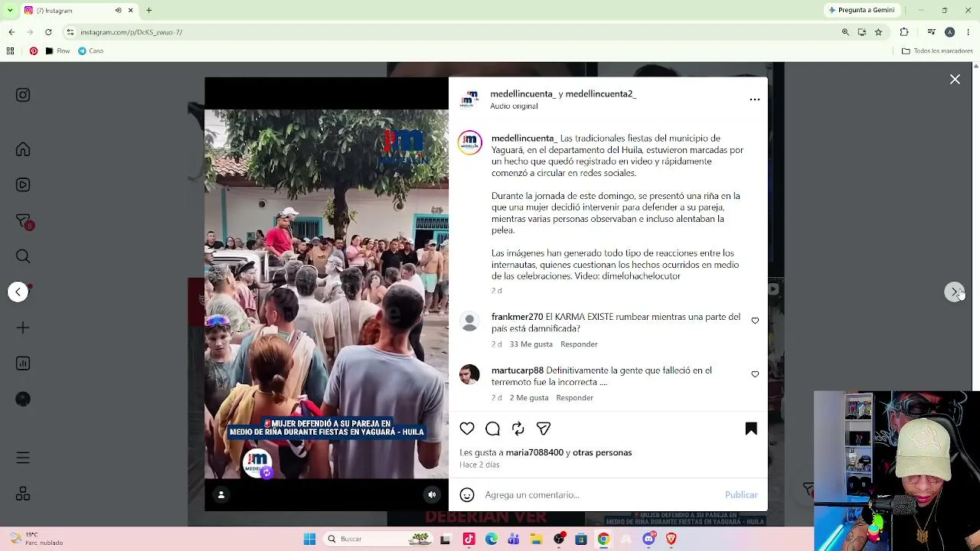Open Instagram home feed from sidebar
Screen dimensions: 980x551
(x=23, y=149)
